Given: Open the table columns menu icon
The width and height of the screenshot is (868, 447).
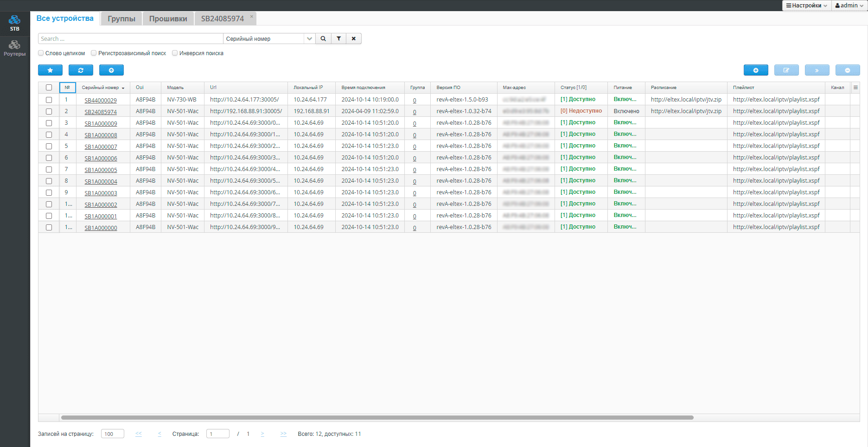Looking at the screenshot, I should pos(855,87).
